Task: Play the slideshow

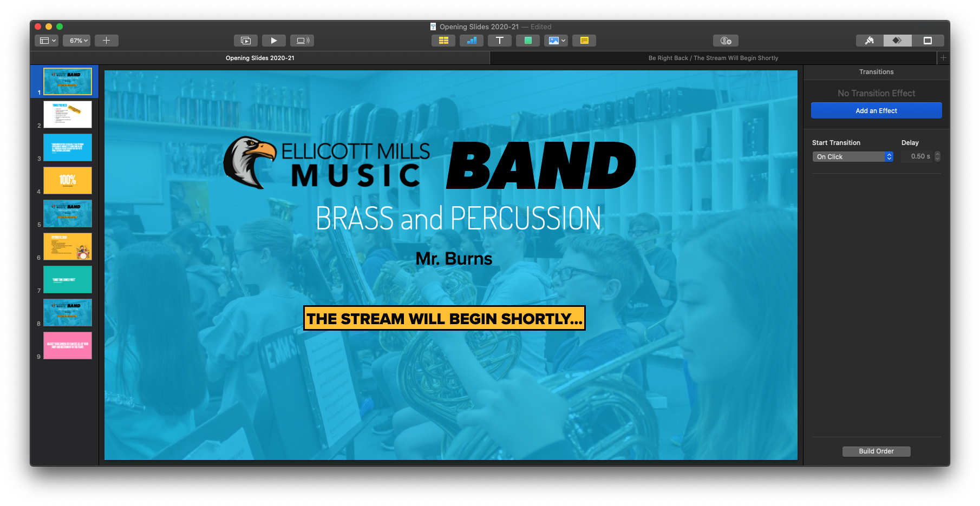Action: pos(274,41)
